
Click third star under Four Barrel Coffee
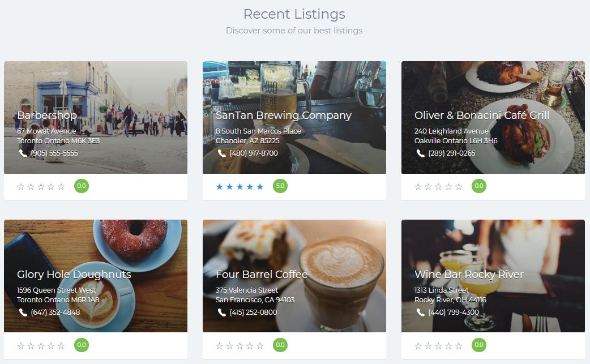pos(240,346)
